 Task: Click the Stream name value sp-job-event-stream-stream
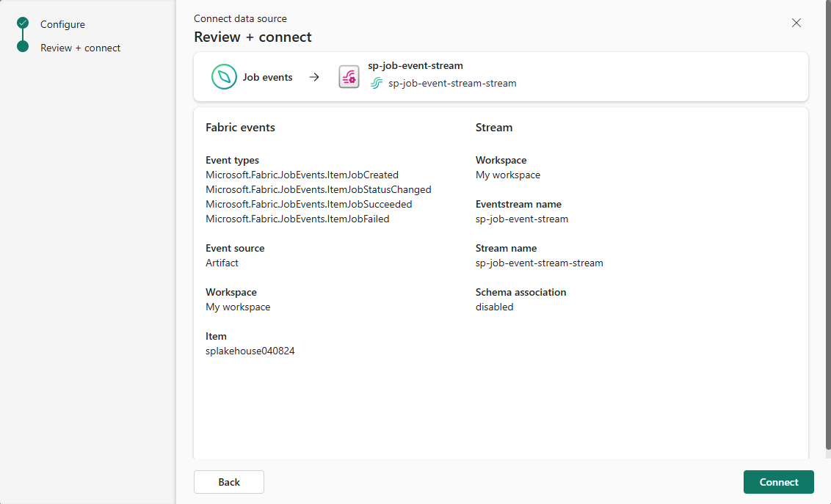pyautogui.click(x=539, y=263)
